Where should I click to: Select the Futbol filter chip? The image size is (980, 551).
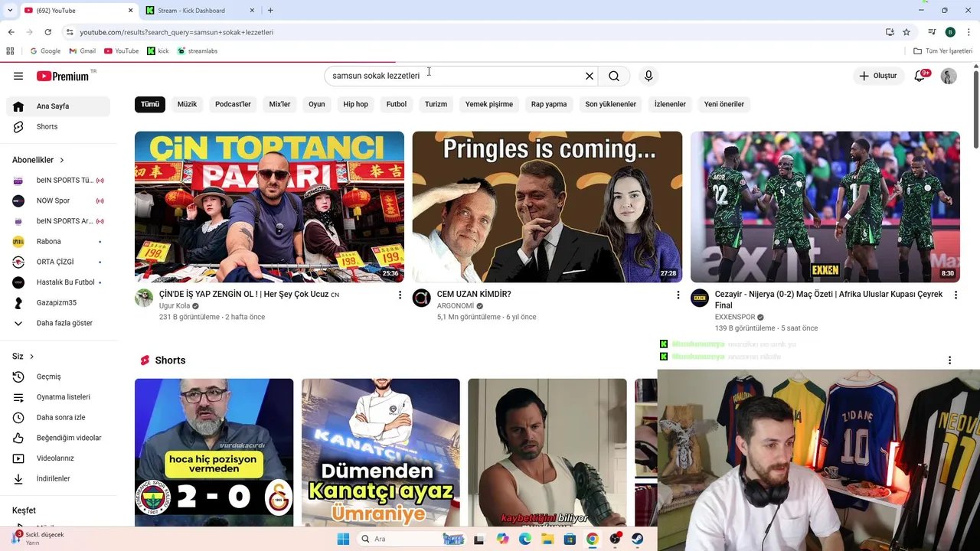tap(397, 104)
